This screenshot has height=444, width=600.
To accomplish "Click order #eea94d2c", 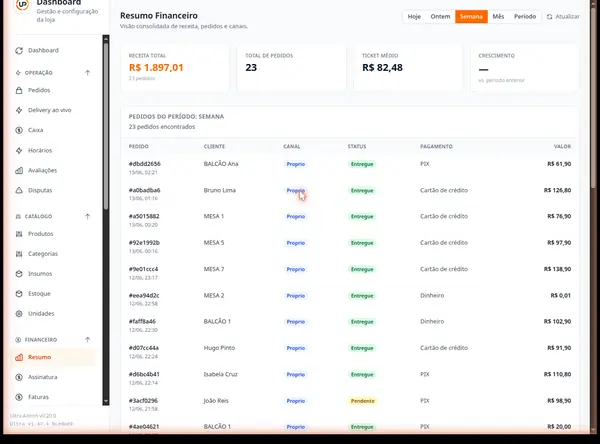I will click(144, 295).
